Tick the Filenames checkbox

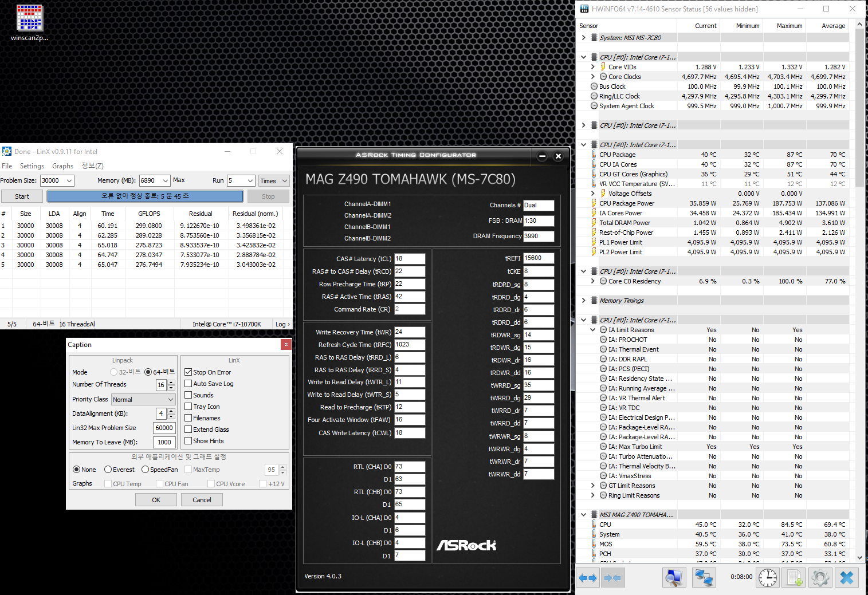click(188, 418)
